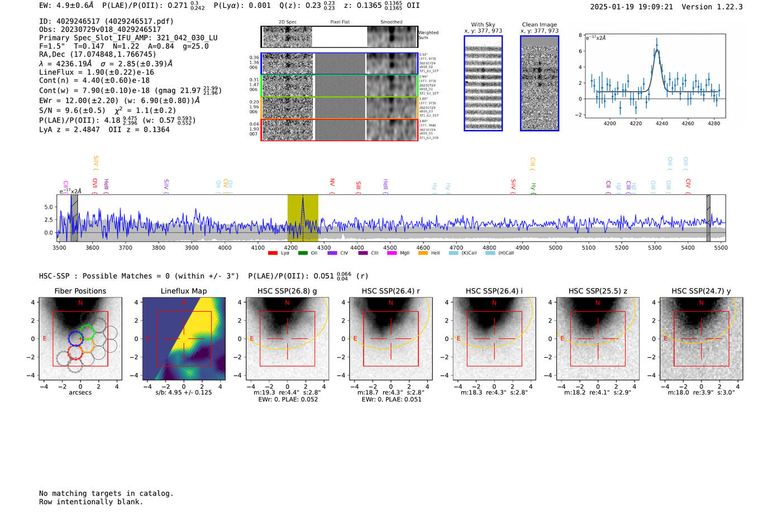
Task: Click the blue dashed fiber circle
Action: coord(77,338)
